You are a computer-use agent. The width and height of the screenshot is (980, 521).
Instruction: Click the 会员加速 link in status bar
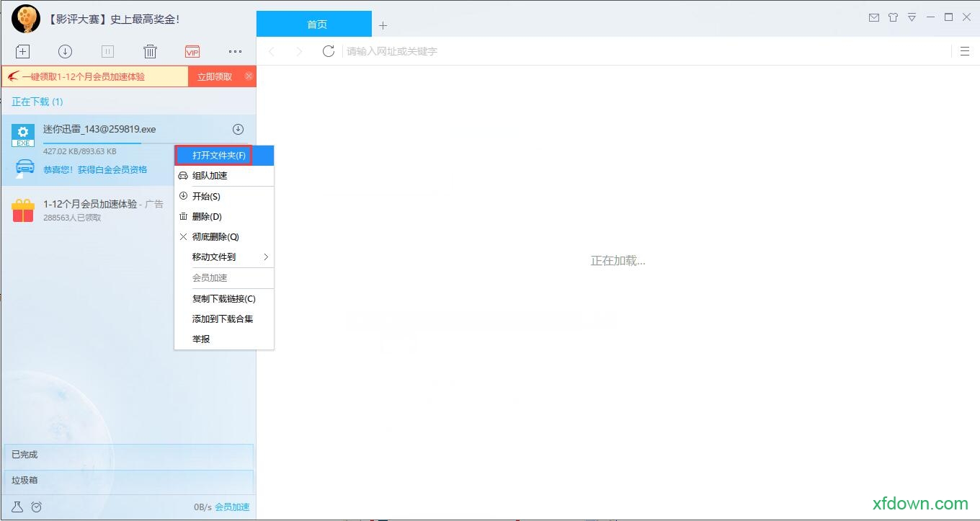click(x=232, y=507)
